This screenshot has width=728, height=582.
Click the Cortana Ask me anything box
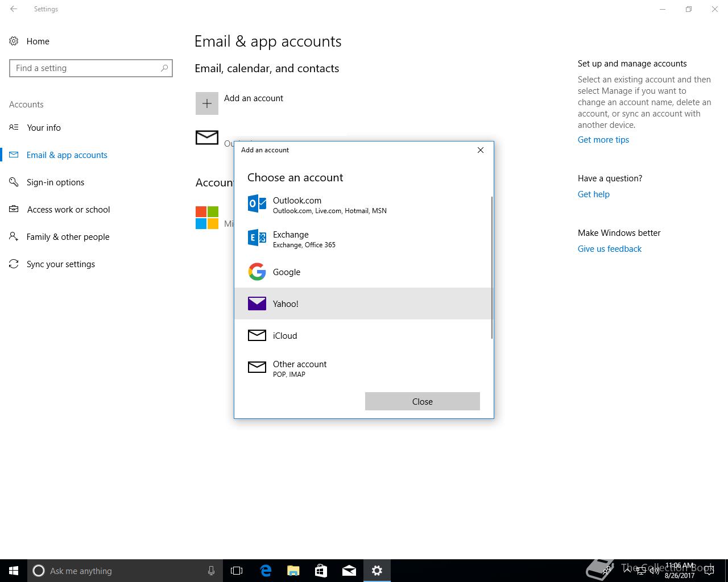click(x=125, y=571)
